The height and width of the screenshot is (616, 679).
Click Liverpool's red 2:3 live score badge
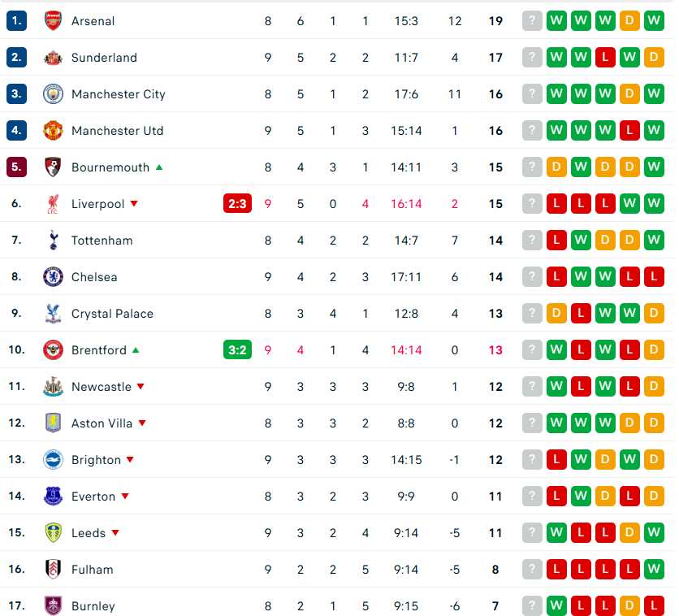click(x=237, y=204)
